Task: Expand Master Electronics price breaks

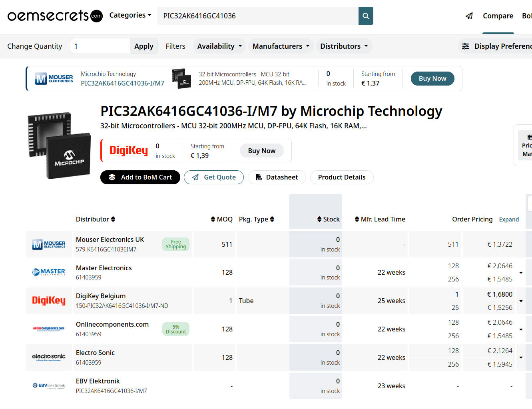Action: (521, 273)
